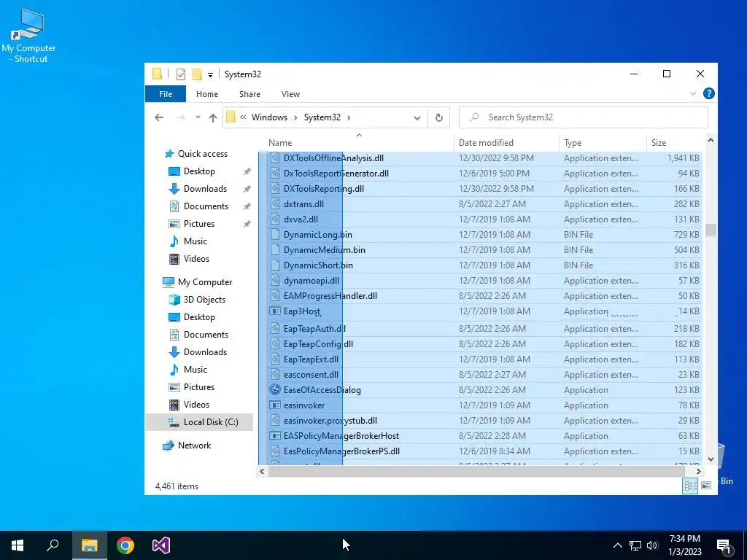Select My Computer in navigation pane

[x=205, y=282]
